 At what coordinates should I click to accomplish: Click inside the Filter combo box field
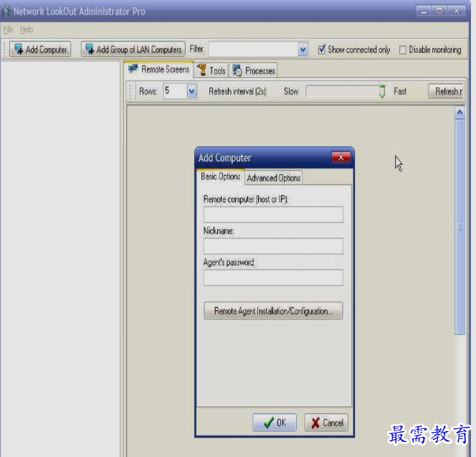coord(253,49)
